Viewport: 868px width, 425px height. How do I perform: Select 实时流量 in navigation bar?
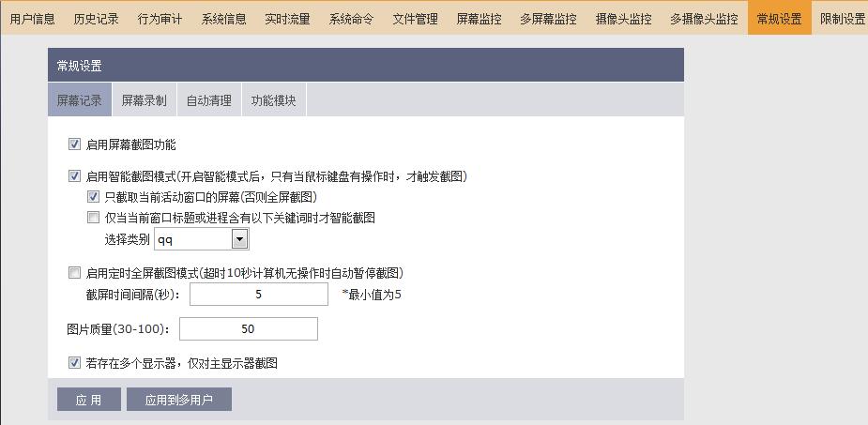tap(287, 18)
